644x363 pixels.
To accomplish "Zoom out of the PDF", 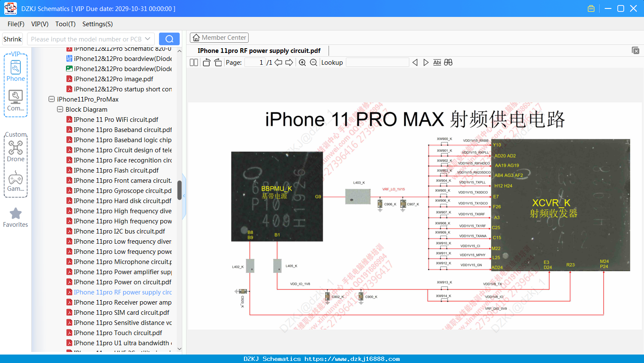I will [313, 63].
